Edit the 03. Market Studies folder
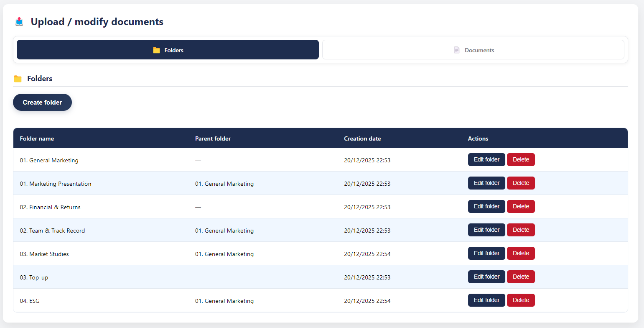The width and height of the screenshot is (644, 328). point(486,253)
